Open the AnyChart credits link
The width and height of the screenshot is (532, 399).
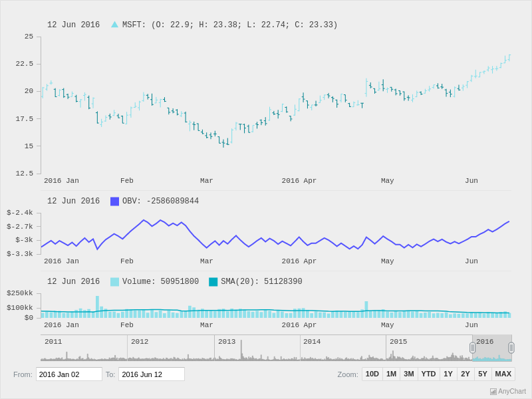point(508,392)
